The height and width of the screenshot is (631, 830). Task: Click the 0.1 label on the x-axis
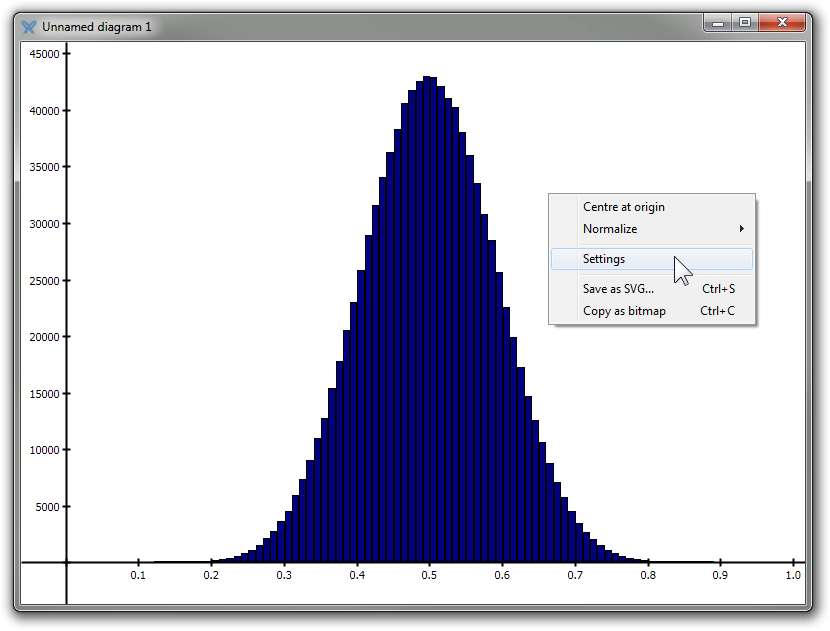[138, 576]
